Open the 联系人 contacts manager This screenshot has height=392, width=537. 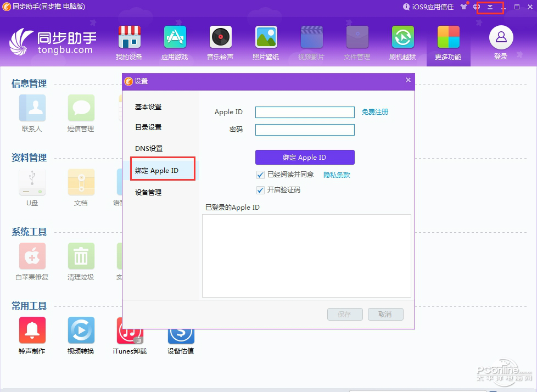click(32, 108)
